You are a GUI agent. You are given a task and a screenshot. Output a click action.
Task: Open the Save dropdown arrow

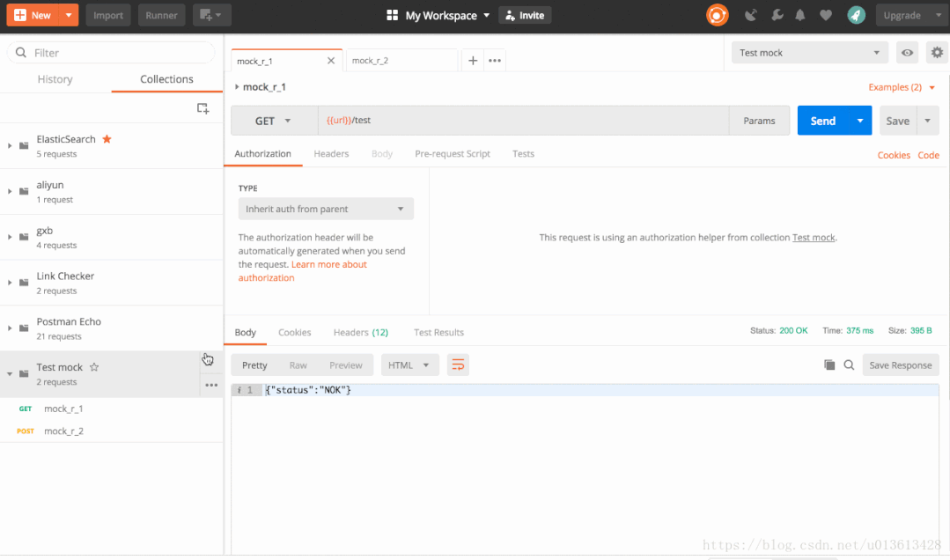coord(928,121)
